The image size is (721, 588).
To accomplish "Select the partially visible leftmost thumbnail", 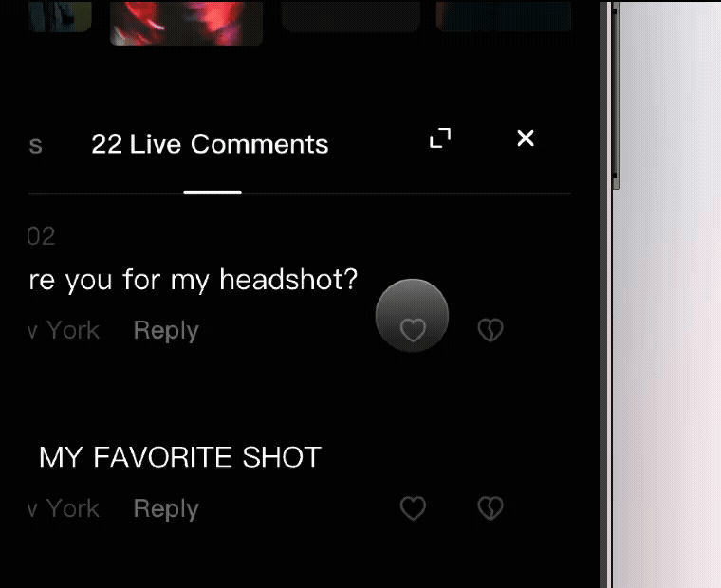I will pos(60,16).
